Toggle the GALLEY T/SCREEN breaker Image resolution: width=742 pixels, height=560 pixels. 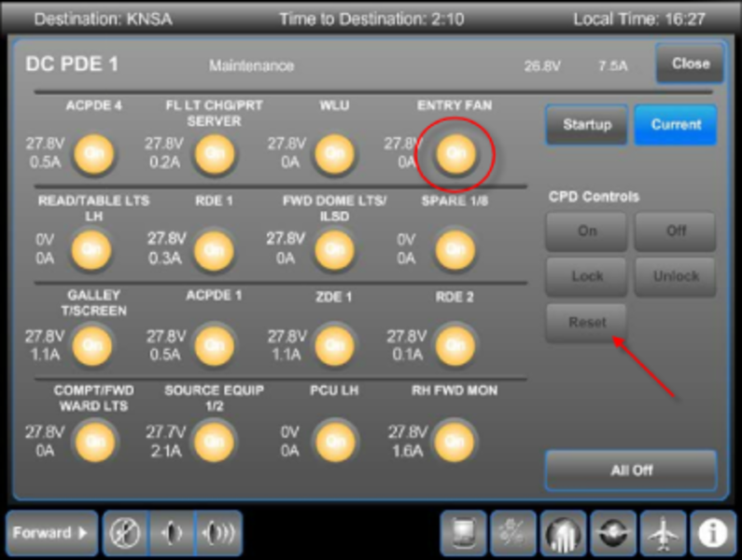pyautogui.click(x=91, y=344)
